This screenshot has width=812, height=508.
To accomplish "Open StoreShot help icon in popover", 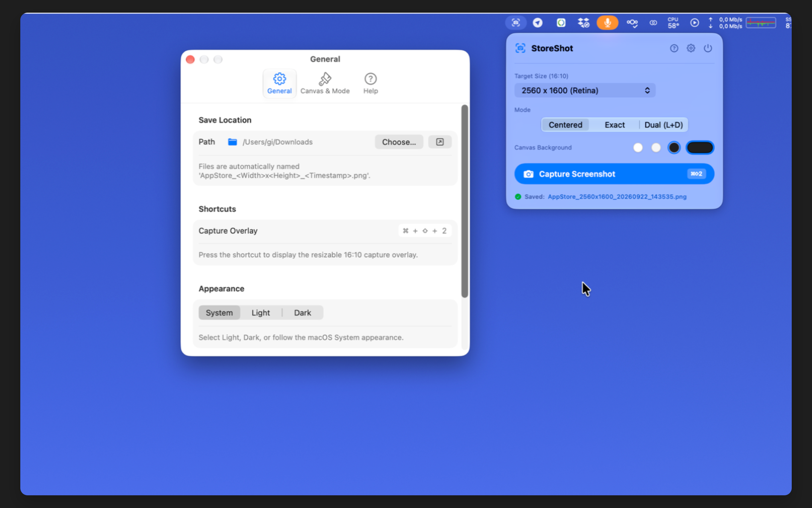I will click(674, 48).
